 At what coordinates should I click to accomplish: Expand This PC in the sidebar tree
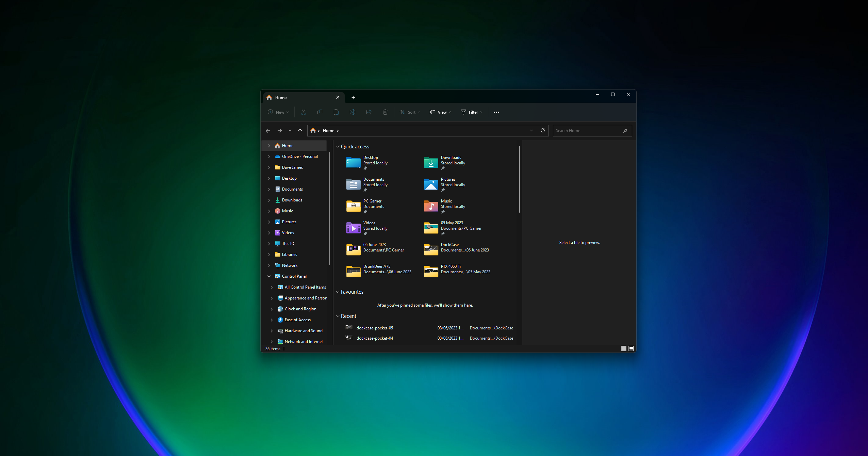269,244
